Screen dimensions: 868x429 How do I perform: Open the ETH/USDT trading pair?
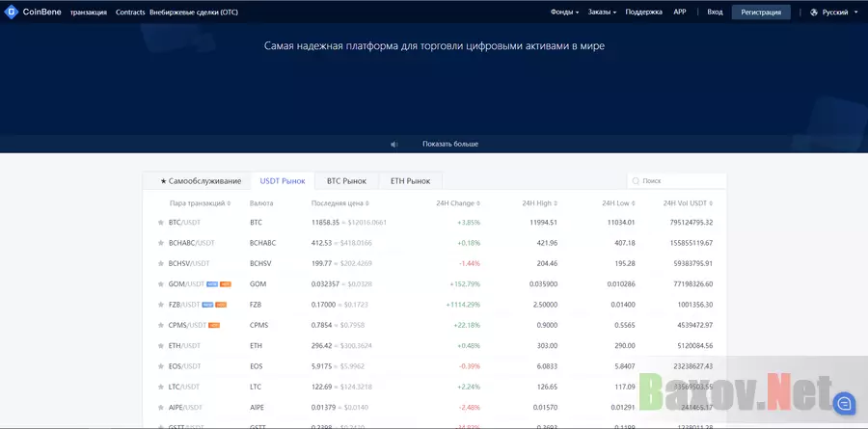(x=184, y=345)
